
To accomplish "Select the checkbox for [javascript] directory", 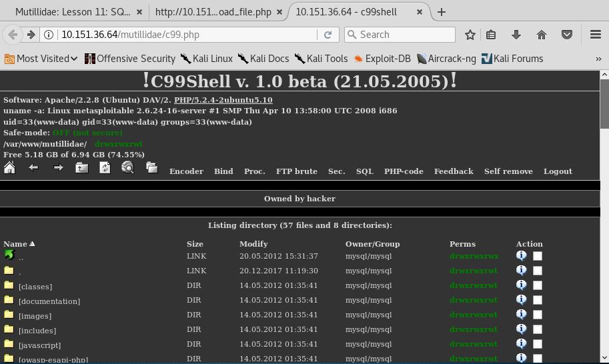I will click(538, 344).
